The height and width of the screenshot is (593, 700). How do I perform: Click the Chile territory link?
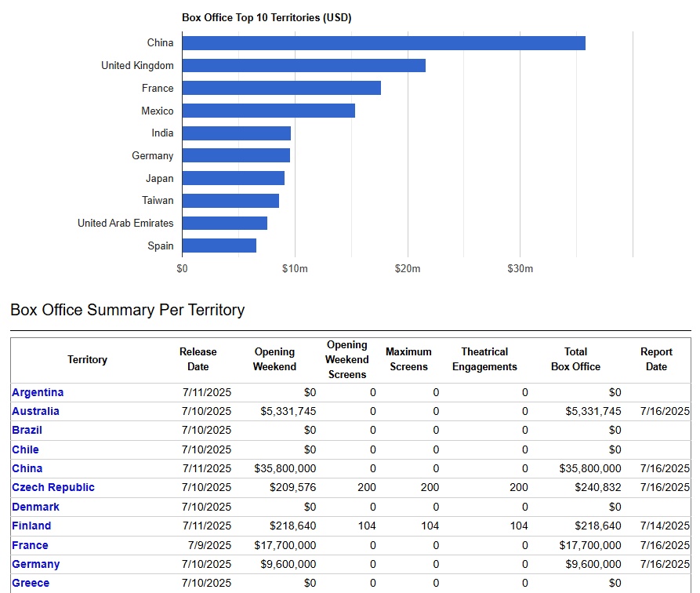point(25,449)
